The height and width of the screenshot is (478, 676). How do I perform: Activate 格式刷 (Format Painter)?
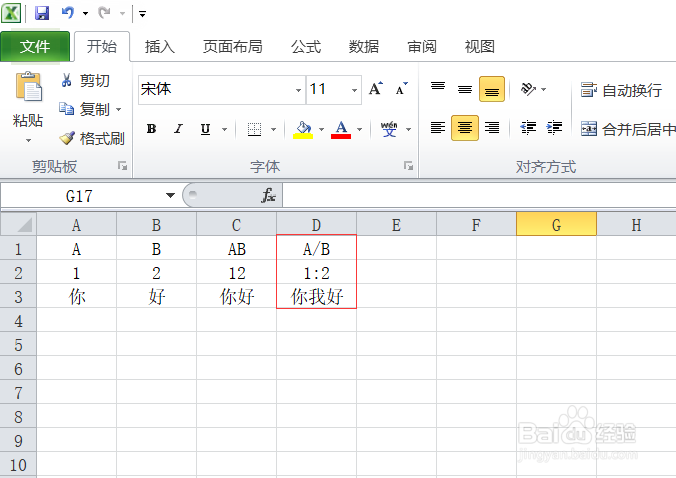pos(92,138)
